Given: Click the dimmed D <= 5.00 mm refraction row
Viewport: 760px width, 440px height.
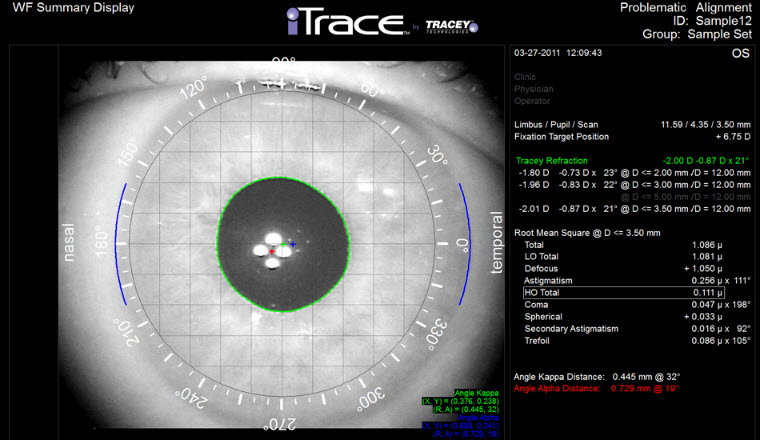Looking at the screenshot, I should pyautogui.click(x=685, y=197).
